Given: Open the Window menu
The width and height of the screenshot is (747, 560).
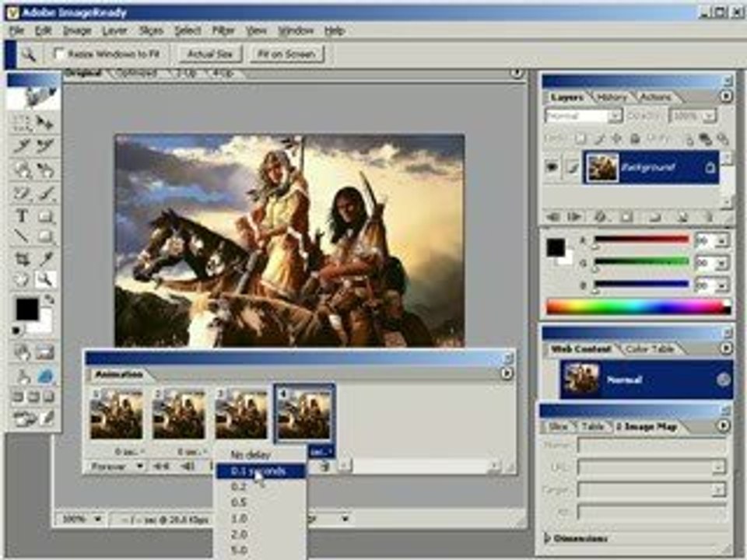Looking at the screenshot, I should (296, 31).
